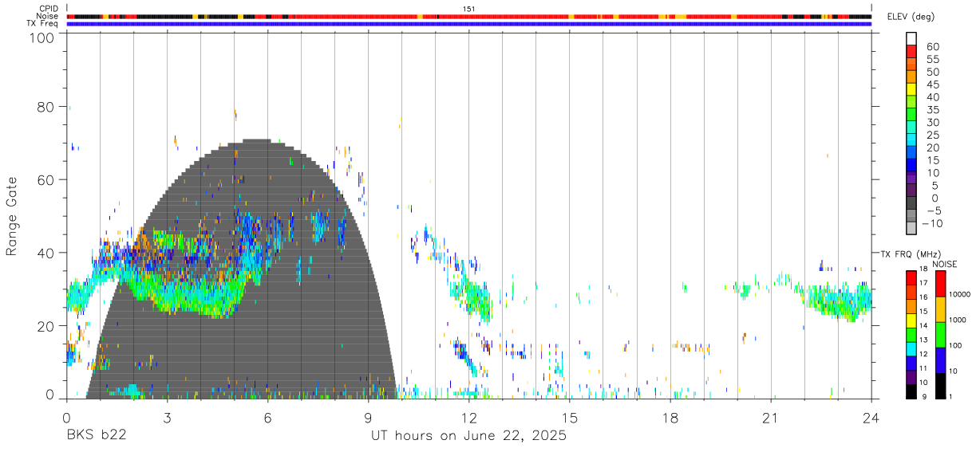Screen dimensions: 980x452
Task: Click NOISE legend label 1000
Action: [958, 320]
